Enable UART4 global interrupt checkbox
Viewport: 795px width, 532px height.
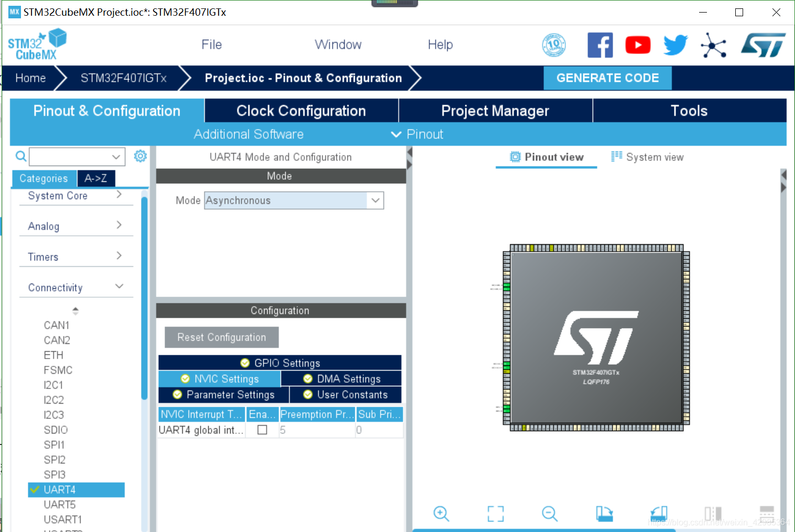(x=263, y=430)
